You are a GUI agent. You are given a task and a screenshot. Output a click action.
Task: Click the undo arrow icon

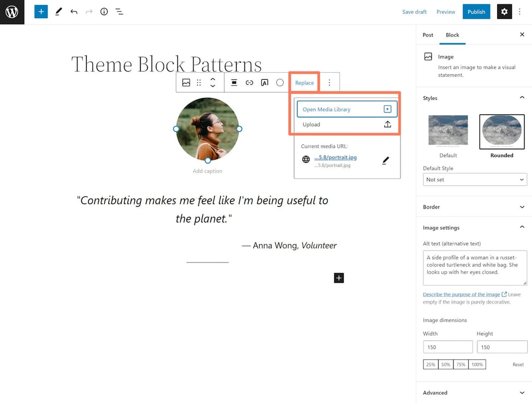pyautogui.click(x=74, y=11)
